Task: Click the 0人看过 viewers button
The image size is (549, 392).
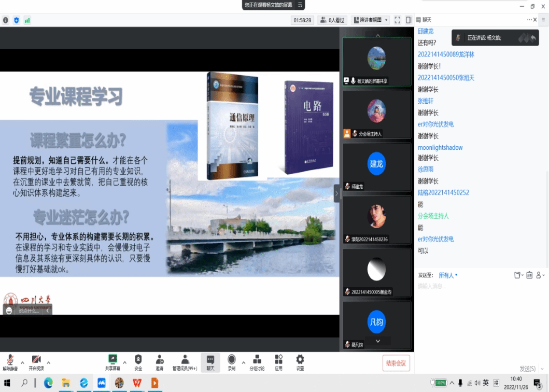Action: click(332, 20)
